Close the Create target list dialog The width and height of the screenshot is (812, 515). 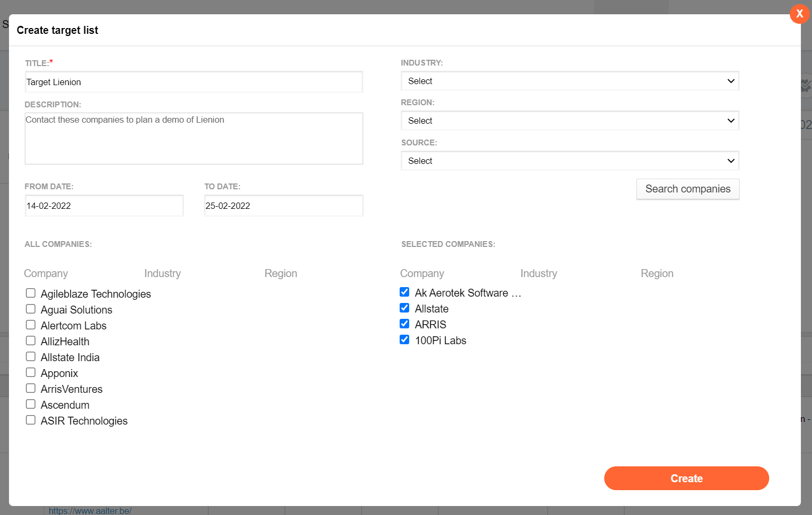799,14
